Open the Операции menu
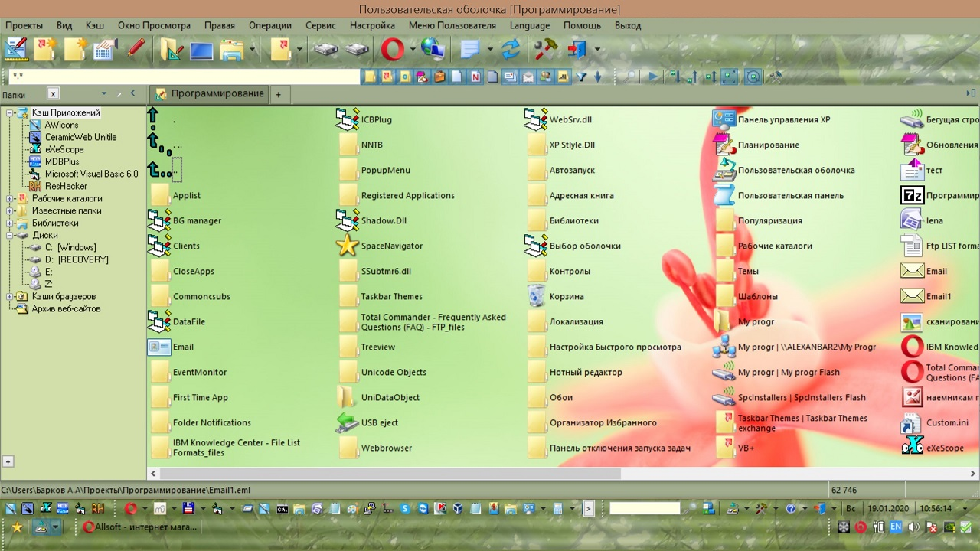 (269, 25)
